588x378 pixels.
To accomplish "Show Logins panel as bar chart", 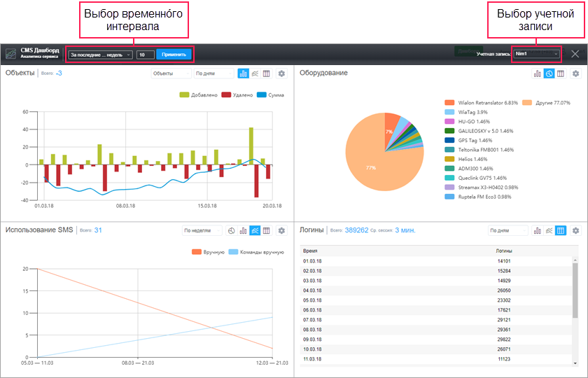I will [x=538, y=230].
